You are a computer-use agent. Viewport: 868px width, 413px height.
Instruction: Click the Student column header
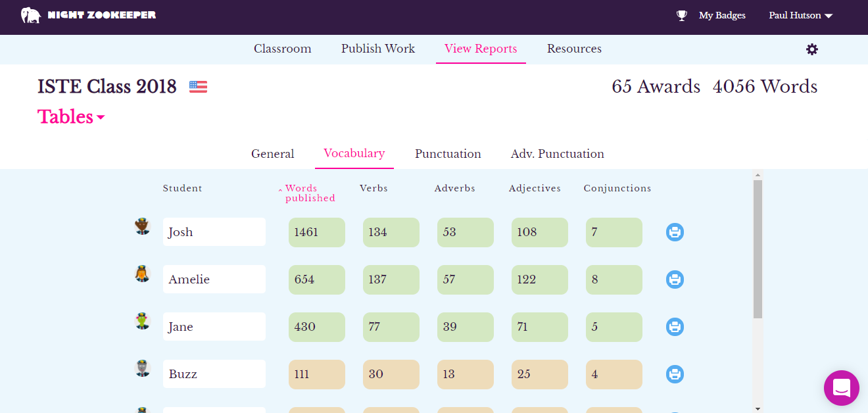tap(183, 188)
